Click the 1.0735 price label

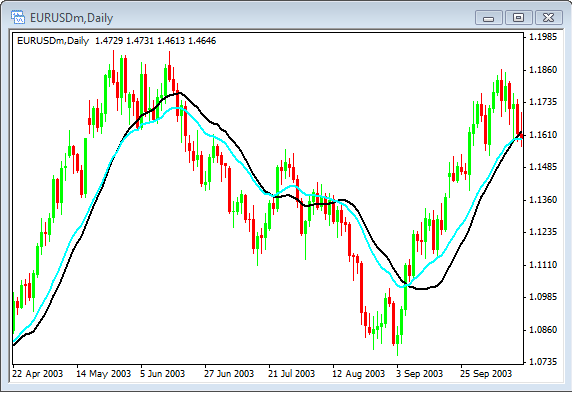pyautogui.click(x=543, y=362)
